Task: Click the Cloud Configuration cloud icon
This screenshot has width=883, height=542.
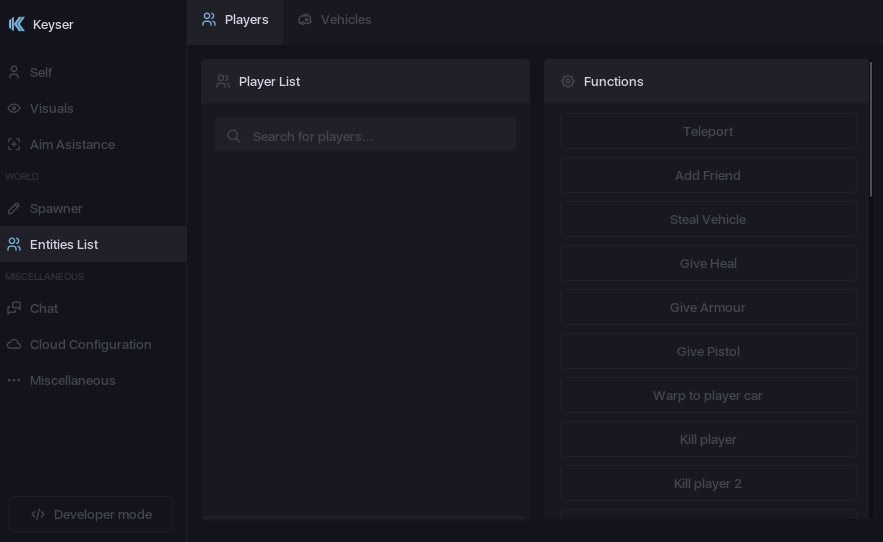Action: tap(14, 345)
